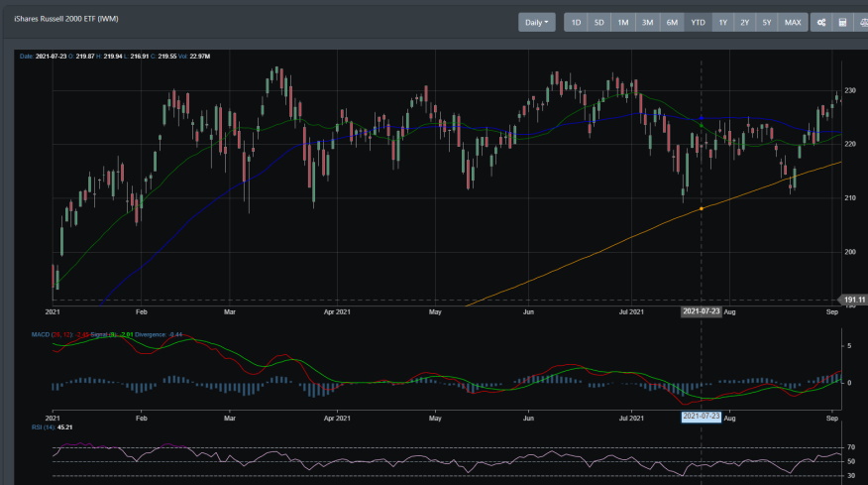Click the 2021-07-23 date marker on price chart

point(702,311)
